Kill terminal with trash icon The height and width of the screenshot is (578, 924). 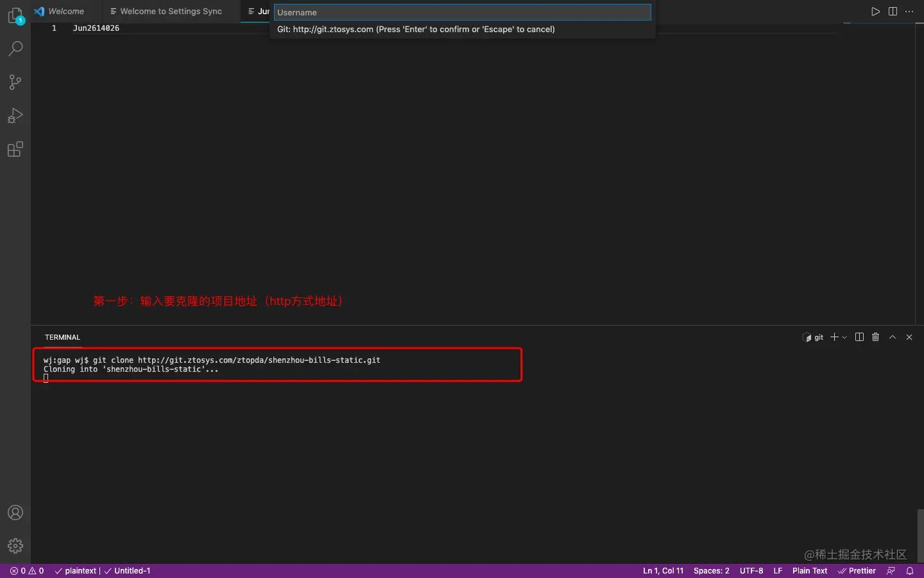(x=875, y=337)
